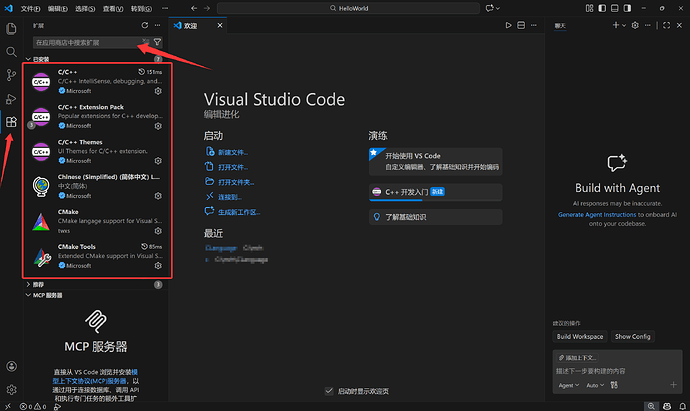Viewport: 690px width, 411px height.
Task: Open the 'C++ 开发入门' walkthrough card
Action: [436, 192]
